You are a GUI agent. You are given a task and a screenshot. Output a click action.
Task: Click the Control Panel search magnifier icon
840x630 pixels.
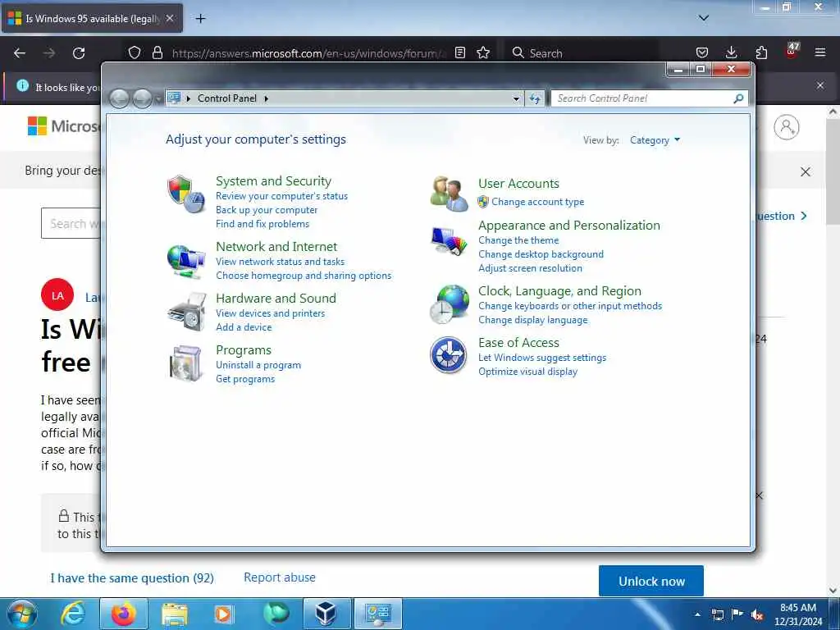point(738,98)
